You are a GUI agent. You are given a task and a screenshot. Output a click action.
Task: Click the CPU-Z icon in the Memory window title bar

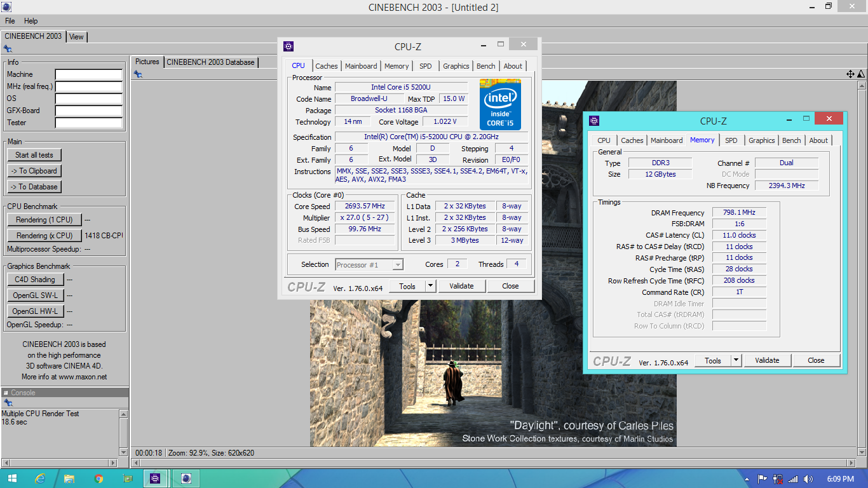(594, 121)
